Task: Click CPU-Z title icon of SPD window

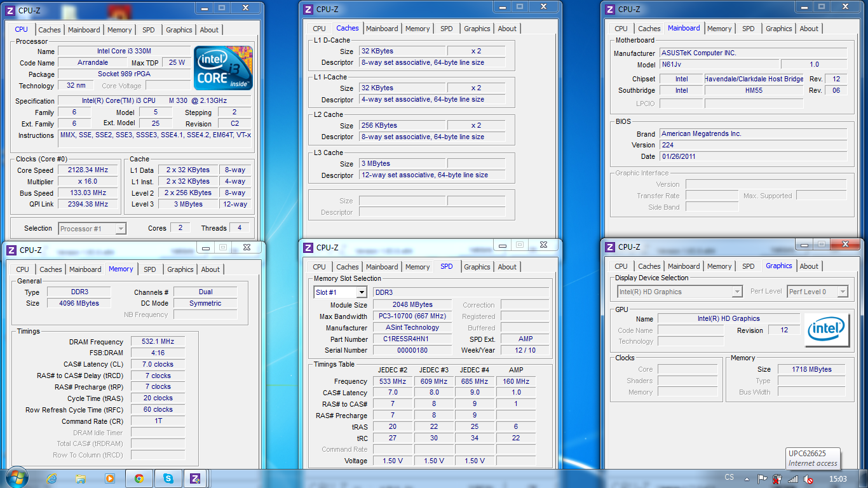Action: [308, 248]
